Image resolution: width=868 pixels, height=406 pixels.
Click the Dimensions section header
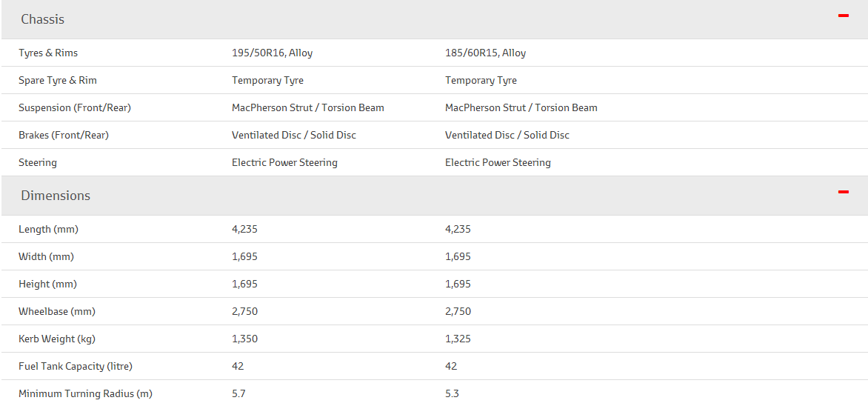click(x=56, y=196)
